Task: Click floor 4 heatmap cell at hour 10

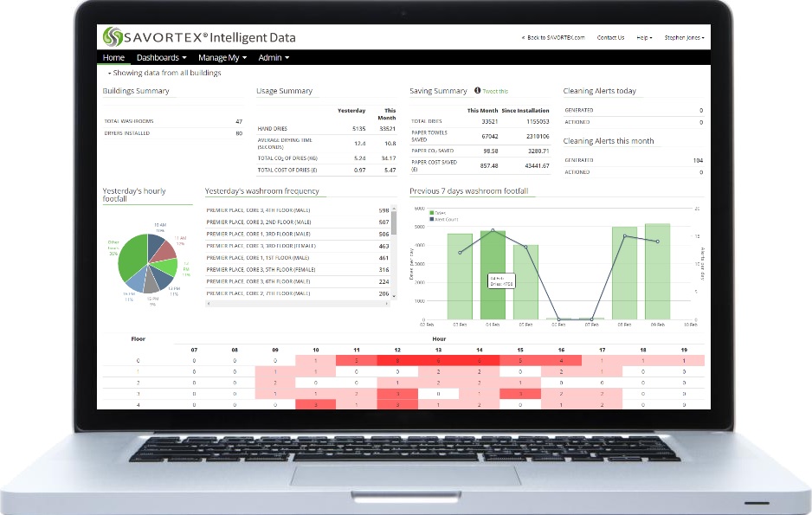Action: point(316,405)
